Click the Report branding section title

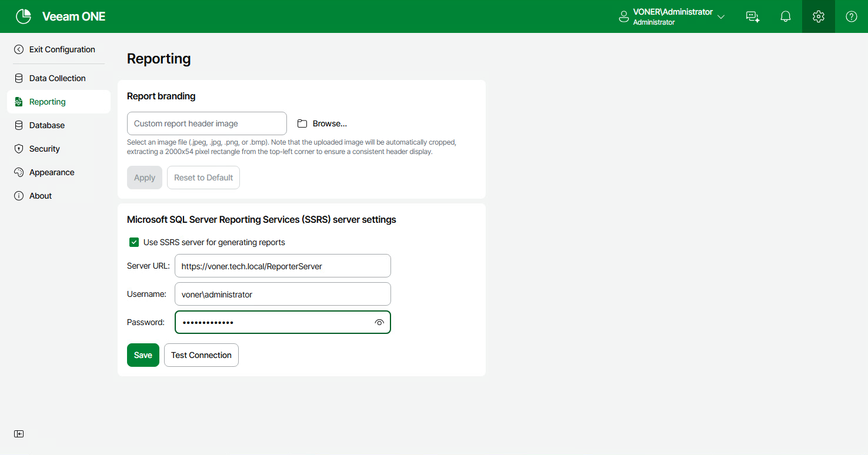pos(161,96)
